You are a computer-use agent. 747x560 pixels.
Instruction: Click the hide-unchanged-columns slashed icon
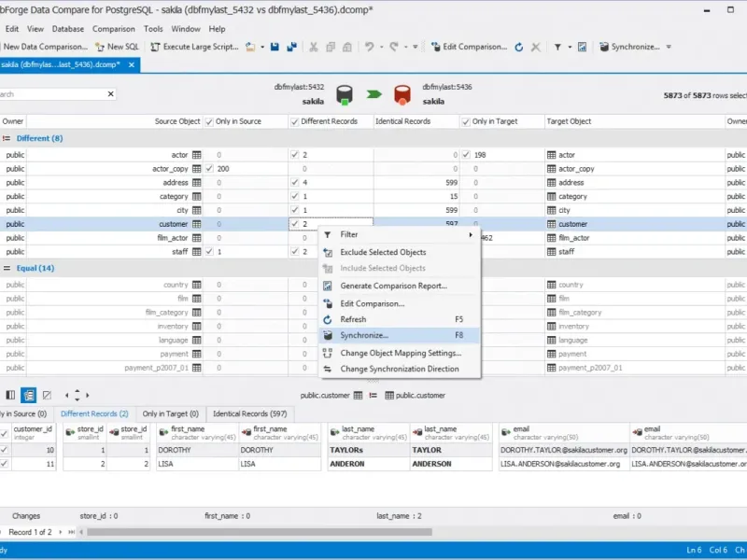47,395
